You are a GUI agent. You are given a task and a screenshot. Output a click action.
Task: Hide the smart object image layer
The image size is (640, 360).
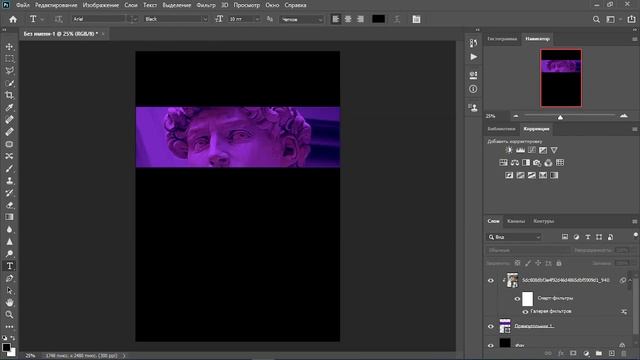coord(491,280)
